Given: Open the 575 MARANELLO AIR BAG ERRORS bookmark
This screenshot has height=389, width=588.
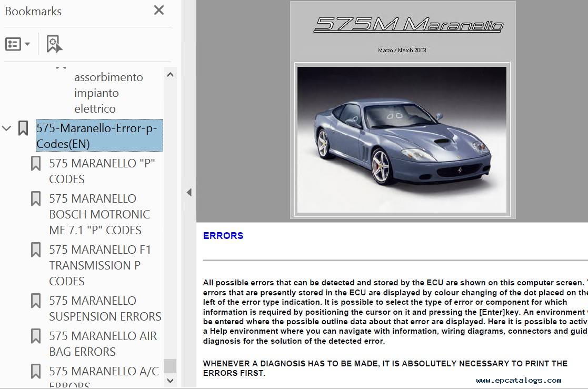Looking at the screenshot, I should point(103,344).
